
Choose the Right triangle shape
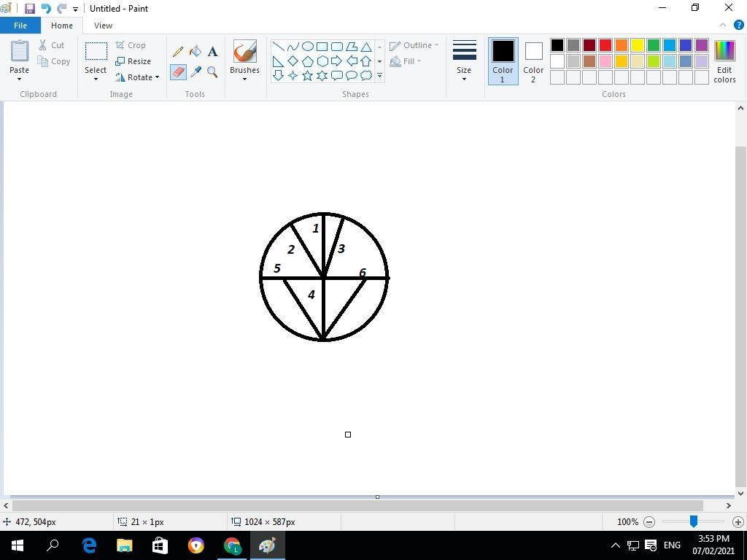pyautogui.click(x=278, y=61)
